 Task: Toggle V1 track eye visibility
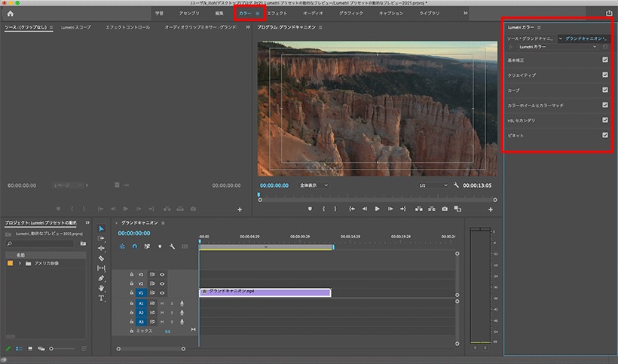tap(162, 292)
